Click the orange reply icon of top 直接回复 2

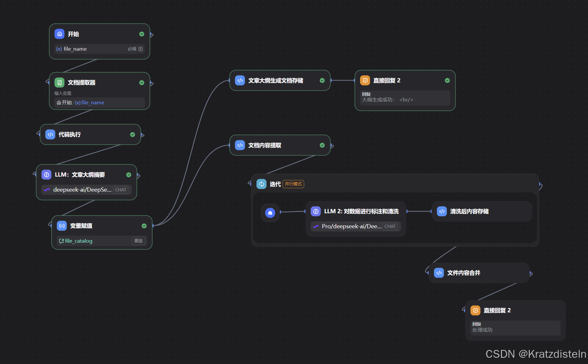pyautogui.click(x=365, y=80)
